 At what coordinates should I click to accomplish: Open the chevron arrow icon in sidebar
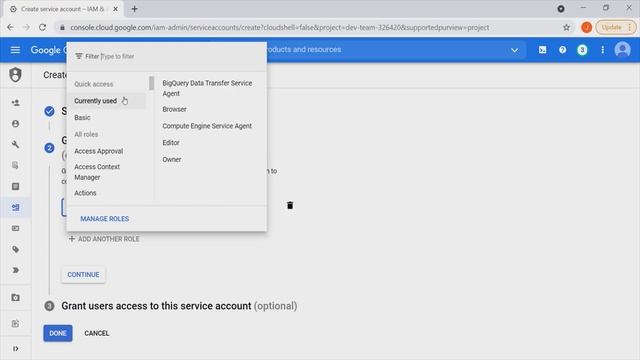(x=16, y=270)
